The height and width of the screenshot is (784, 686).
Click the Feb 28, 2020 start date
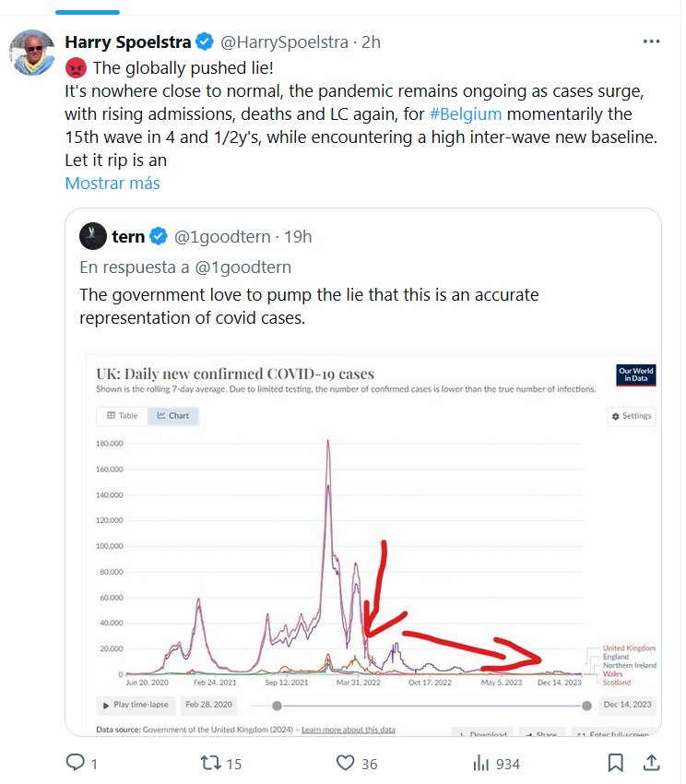[209, 706]
